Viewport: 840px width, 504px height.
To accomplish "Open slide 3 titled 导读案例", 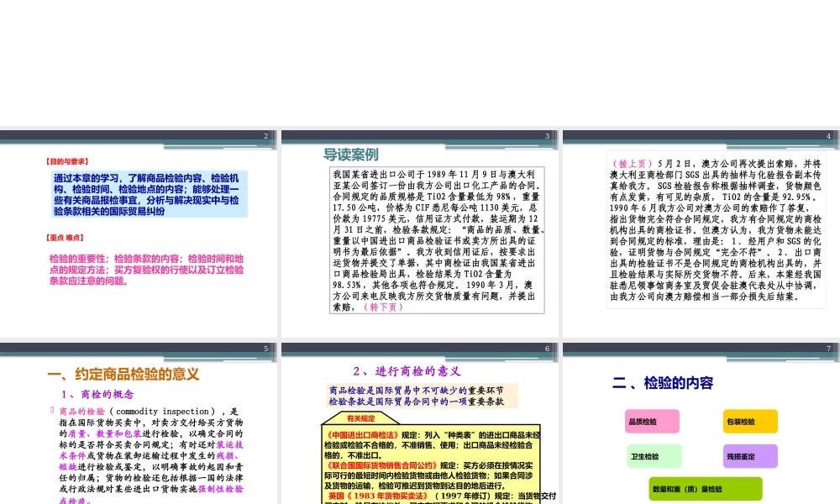I will point(419,231).
